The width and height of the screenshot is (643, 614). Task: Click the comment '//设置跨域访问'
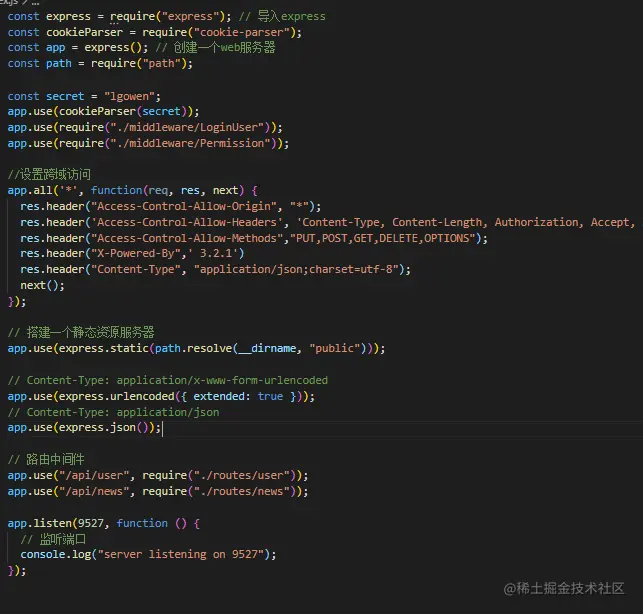[49, 174]
